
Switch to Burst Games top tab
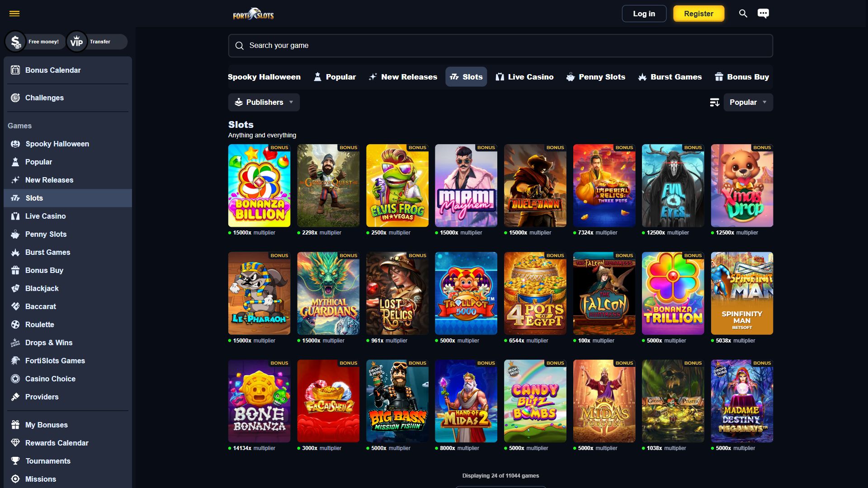coord(670,77)
